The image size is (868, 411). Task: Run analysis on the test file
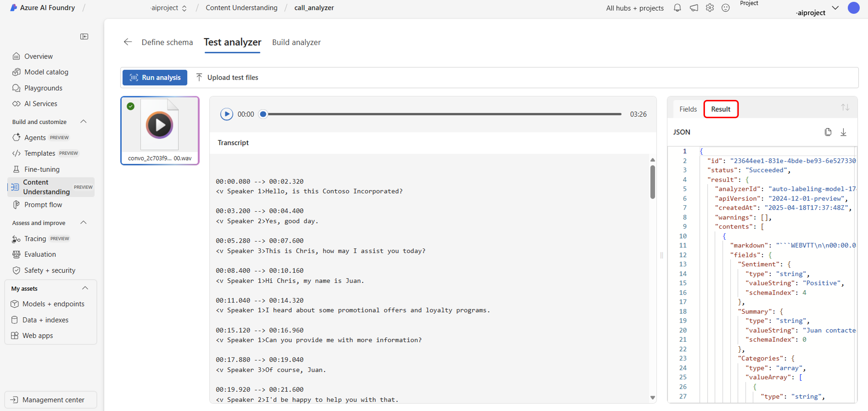pos(155,77)
